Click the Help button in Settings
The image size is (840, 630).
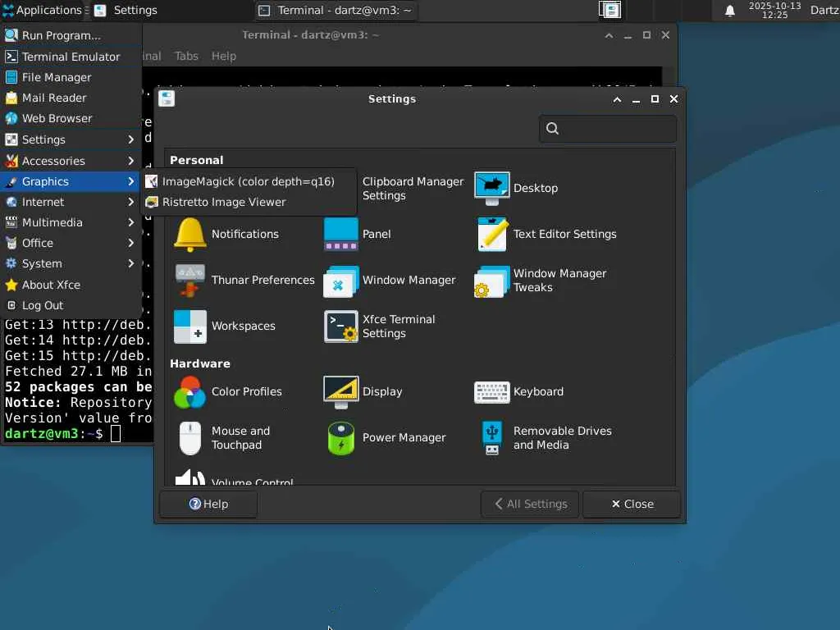(x=208, y=504)
